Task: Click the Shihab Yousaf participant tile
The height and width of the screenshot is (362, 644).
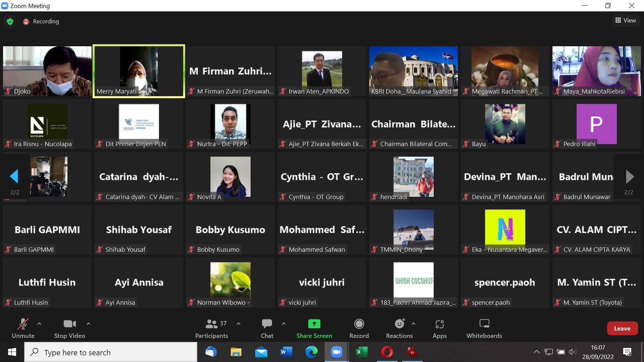Action: 139,230
